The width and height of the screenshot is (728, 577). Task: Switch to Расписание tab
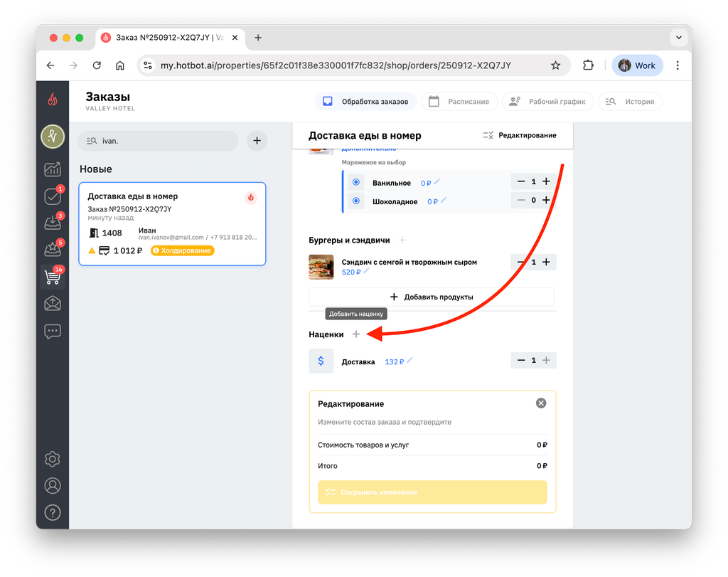(459, 101)
